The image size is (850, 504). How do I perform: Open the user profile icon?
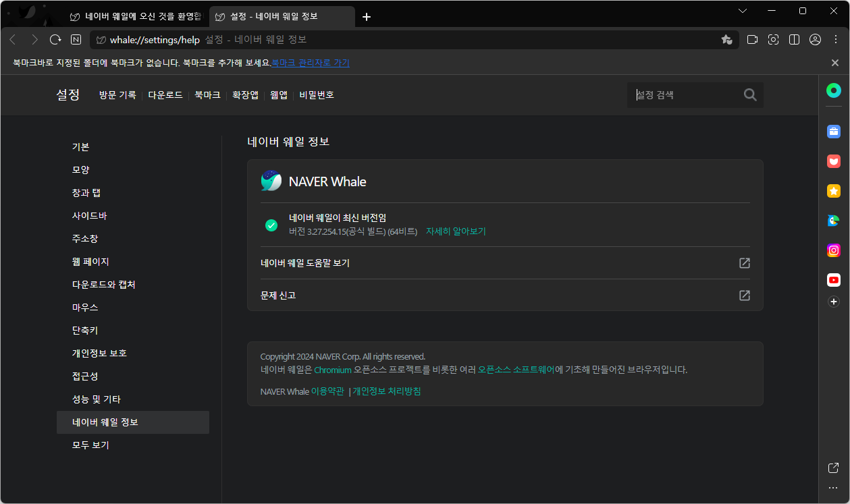click(815, 40)
